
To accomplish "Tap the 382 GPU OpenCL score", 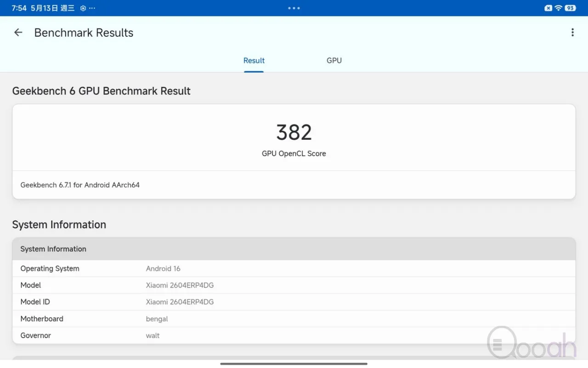I will coord(294,132).
